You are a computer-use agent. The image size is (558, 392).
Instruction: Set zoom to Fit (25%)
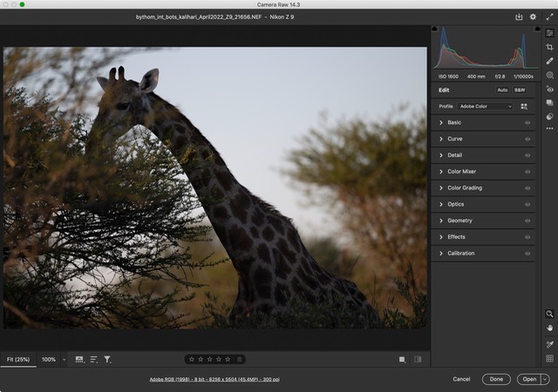point(18,359)
